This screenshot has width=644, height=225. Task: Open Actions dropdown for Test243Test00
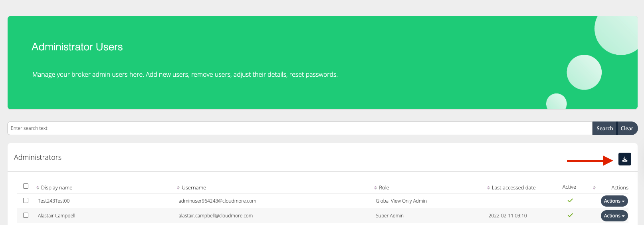click(x=614, y=201)
